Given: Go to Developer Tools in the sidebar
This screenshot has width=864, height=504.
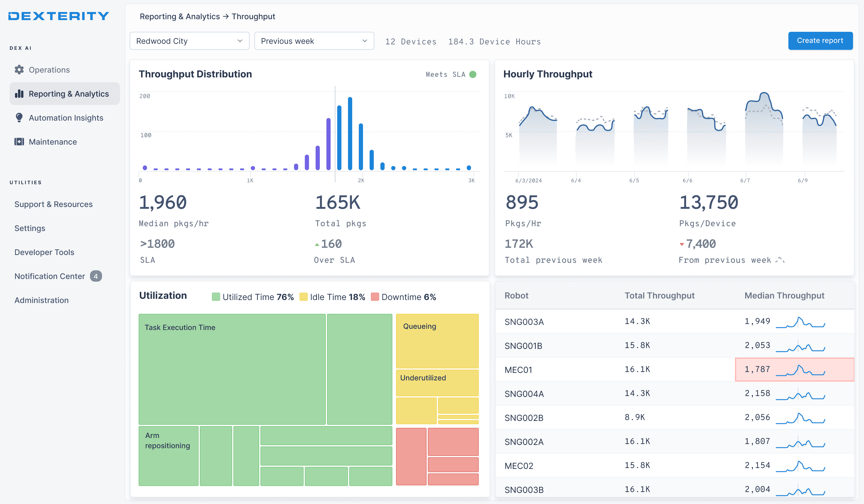Looking at the screenshot, I should click(x=44, y=252).
